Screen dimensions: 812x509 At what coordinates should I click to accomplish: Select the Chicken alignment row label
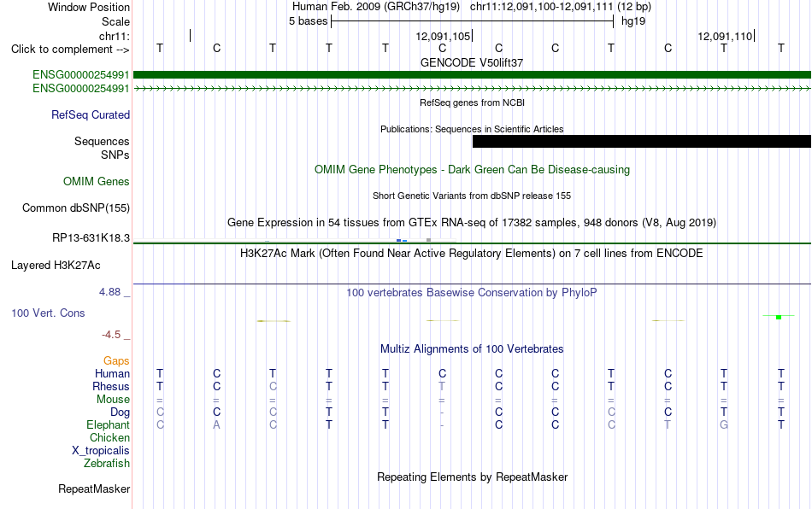coord(109,437)
